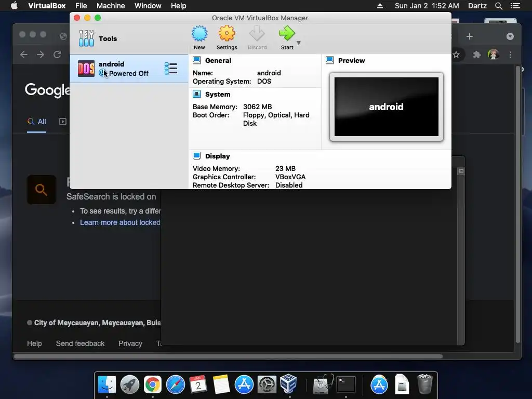Open Spotlight search in menu bar

(x=498, y=6)
